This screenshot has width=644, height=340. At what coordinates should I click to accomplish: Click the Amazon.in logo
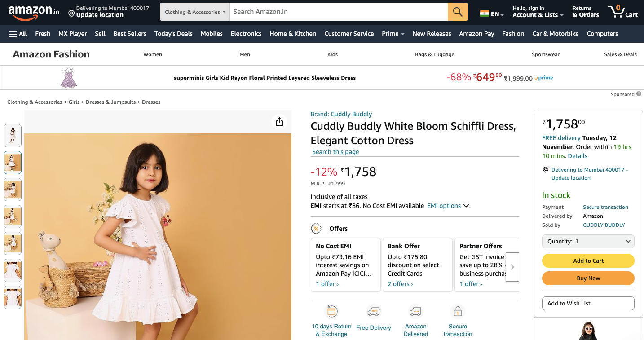tap(33, 12)
